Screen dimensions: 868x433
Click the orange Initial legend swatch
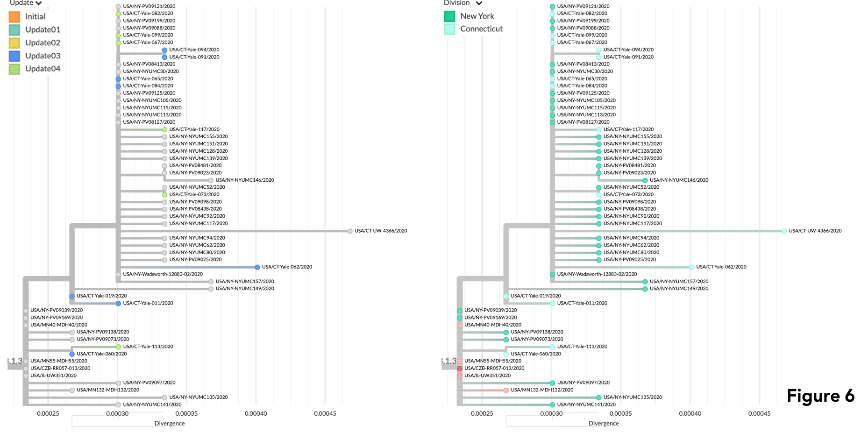click(x=14, y=17)
